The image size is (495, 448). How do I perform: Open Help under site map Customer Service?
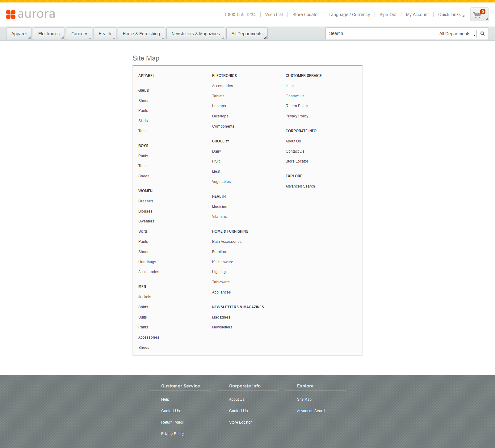pos(290,86)
